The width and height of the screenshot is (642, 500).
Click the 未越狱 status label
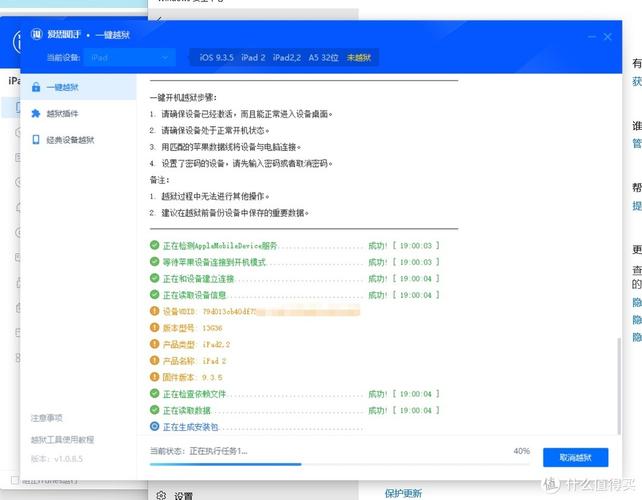359,58
